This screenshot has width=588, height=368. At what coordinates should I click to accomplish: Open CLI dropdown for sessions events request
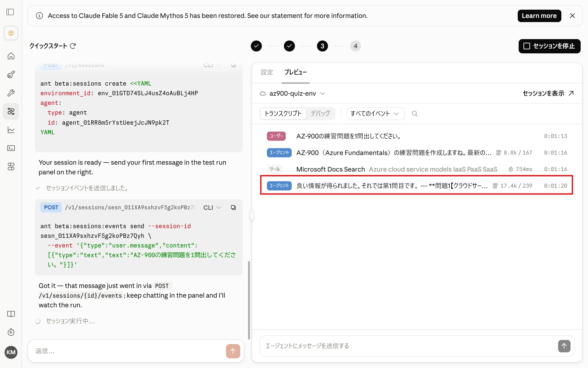212,208
